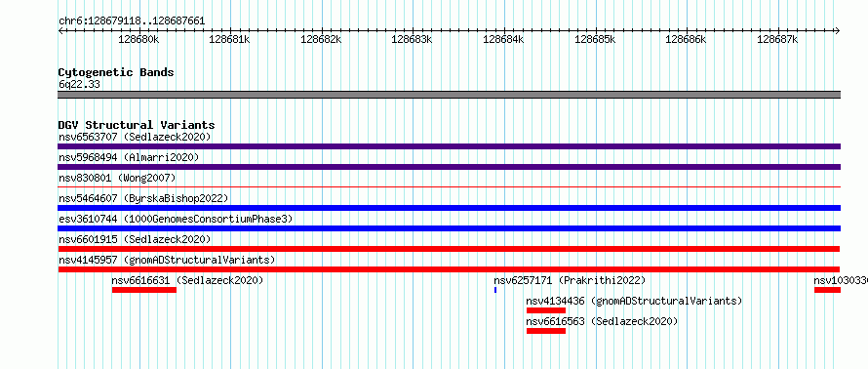Open the nsv830801 (Wong2007) variant label
The height and width of the screenshot is (369, 868).
(x=117, y=178)
